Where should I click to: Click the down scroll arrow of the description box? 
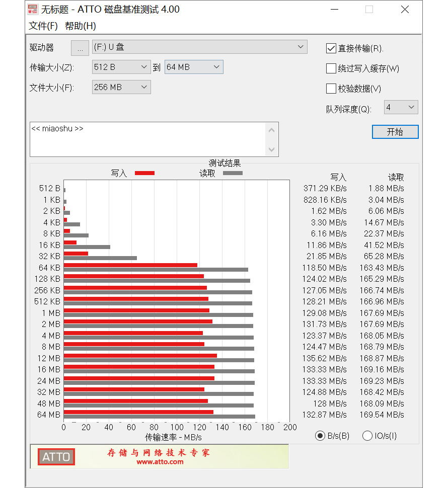[x=272, y=149]
